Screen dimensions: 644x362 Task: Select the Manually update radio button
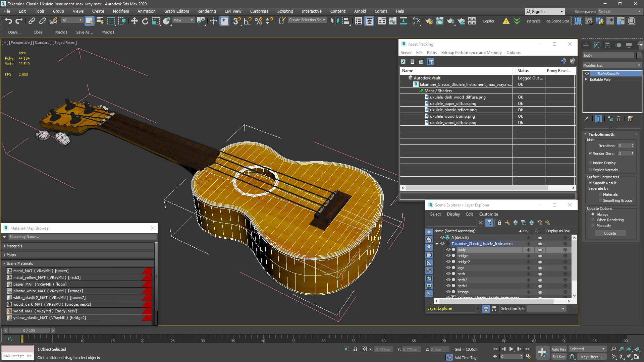(x=593, y=226)
